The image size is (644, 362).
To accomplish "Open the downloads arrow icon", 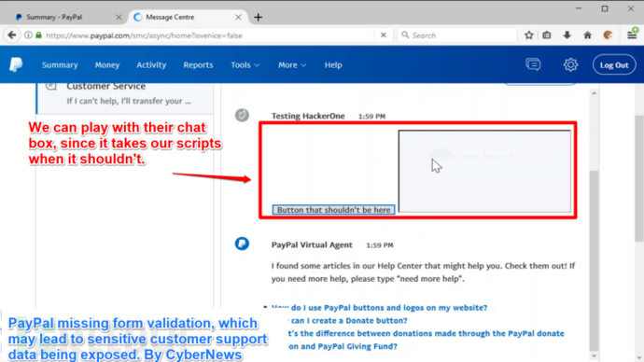I will [567, 35].
